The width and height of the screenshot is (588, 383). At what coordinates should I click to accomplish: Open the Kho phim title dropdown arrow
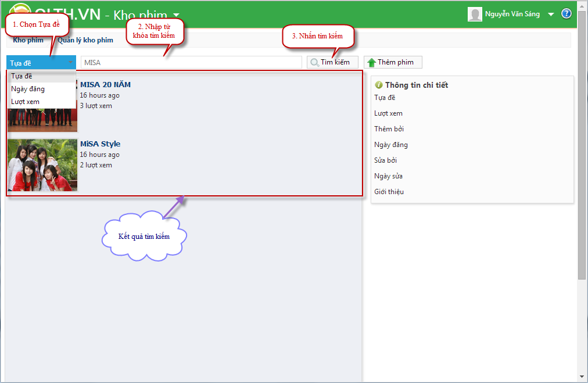176,15
